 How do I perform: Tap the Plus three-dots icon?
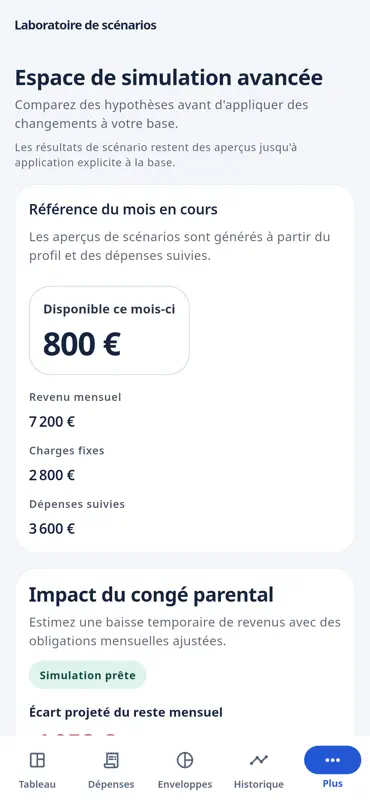coord(332,760)
